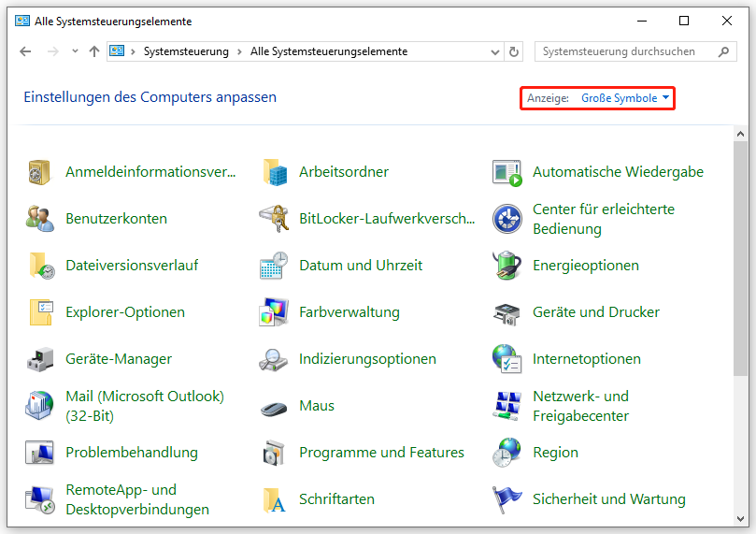Click the scrollbar down arrow
Image resolution: width=756 pixels, height=534 pixels.
click(x=740, y=519)
